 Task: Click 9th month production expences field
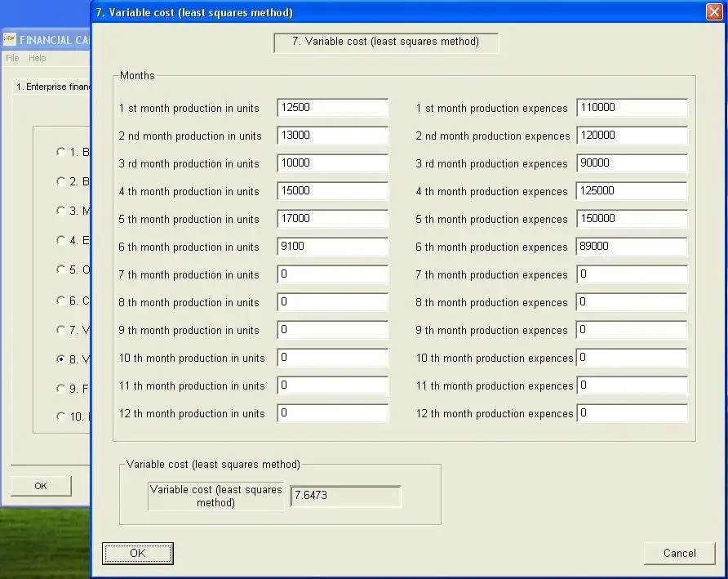tap(632, 330)
